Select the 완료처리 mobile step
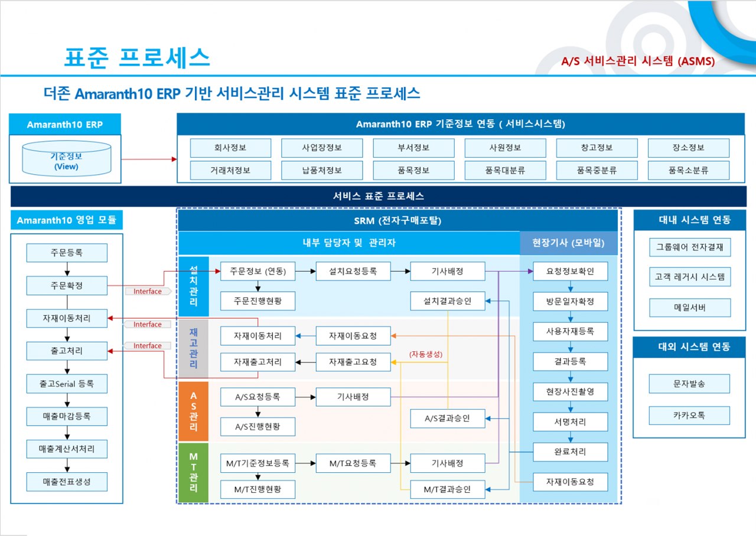 point(571,452)
